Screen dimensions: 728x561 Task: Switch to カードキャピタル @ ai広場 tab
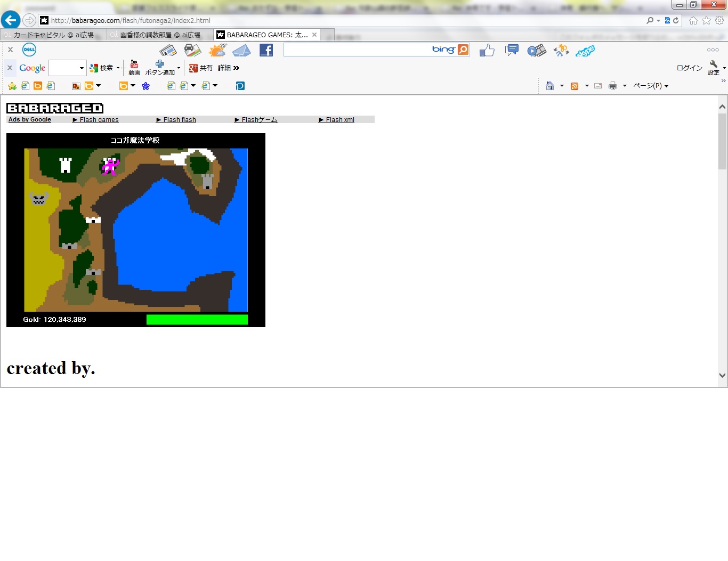click(53, 35)
